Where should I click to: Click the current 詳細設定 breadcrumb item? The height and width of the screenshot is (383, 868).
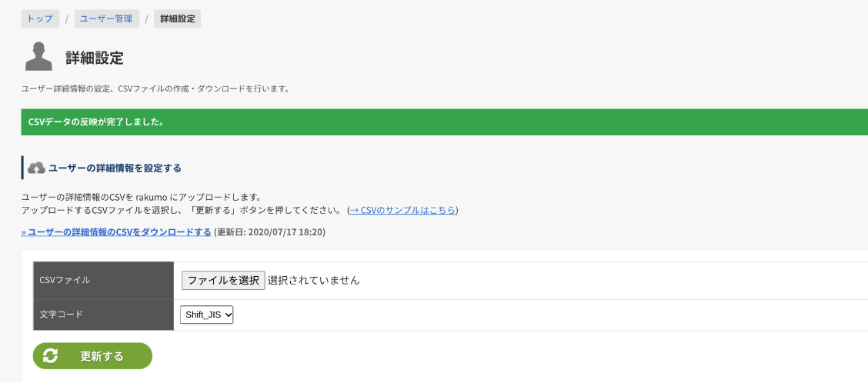pyautogui.click(x=178, y=18)
